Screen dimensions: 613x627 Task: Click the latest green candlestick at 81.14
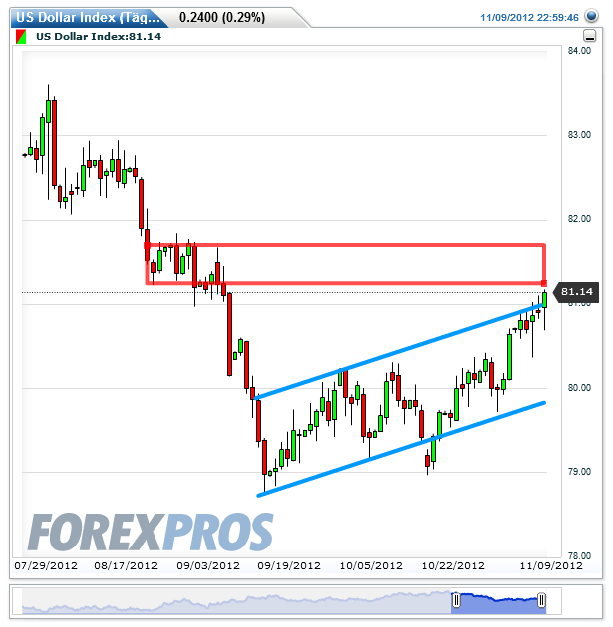[545, 301]
